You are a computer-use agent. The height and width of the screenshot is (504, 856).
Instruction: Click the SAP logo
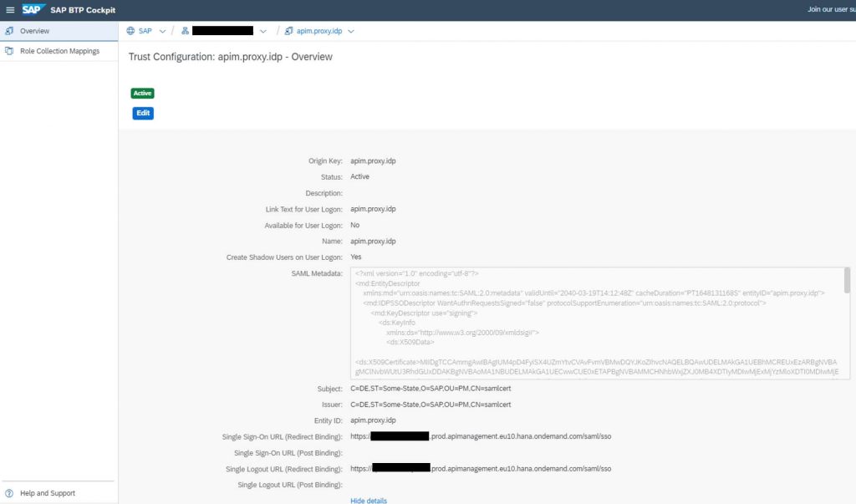click(33, 9)
